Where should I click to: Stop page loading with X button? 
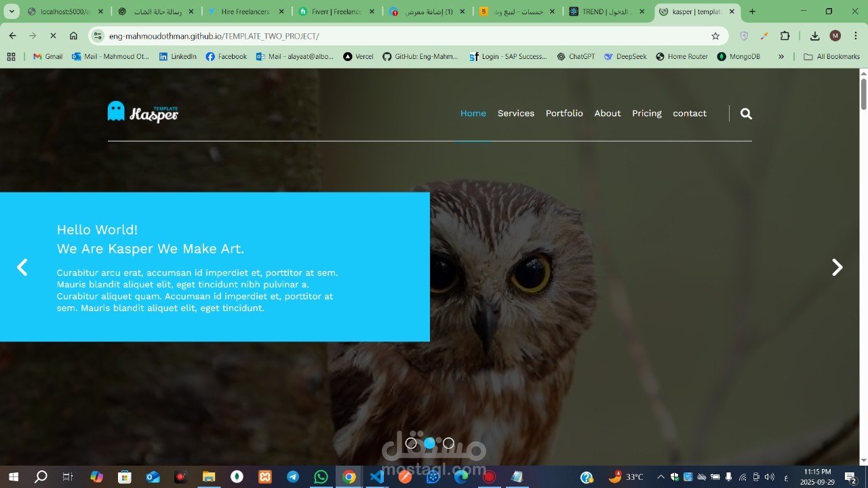coord(53,36)
